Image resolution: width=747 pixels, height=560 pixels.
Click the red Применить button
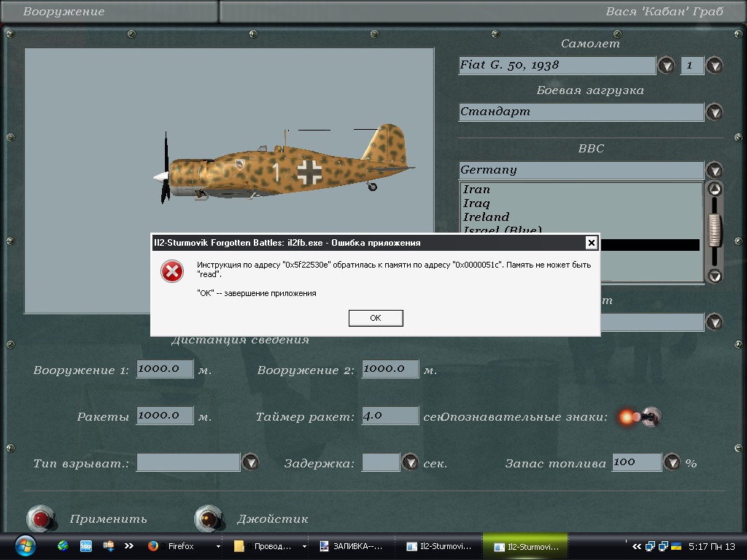(41, 519)
